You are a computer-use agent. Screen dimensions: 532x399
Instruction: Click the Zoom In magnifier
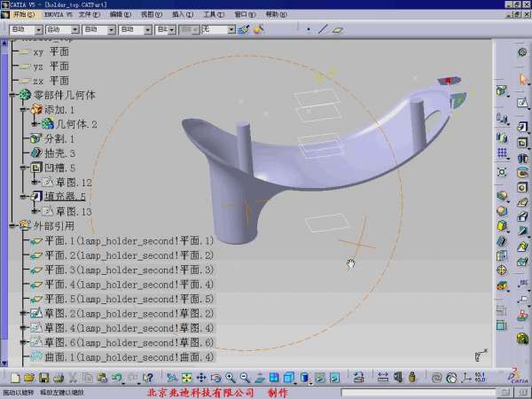[231, 378]
